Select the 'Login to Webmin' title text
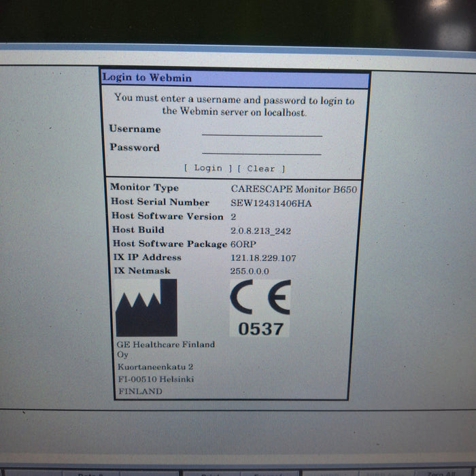Screen dimensions: 476x476 coord(147,78)
